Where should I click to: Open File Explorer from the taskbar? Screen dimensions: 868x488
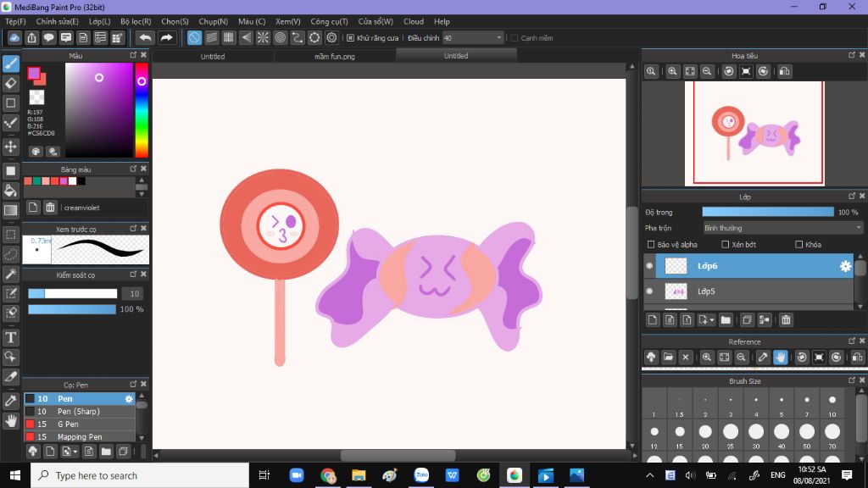pos(359,475)
